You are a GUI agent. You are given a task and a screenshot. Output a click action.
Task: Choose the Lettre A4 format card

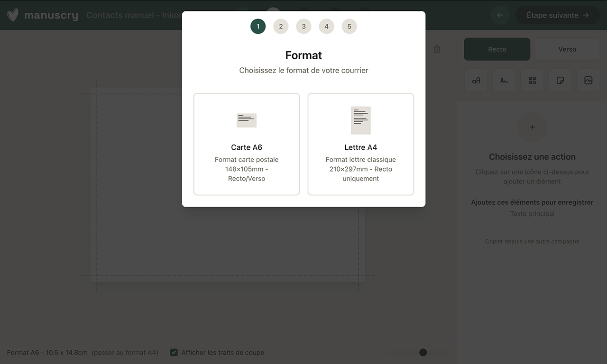[360, 144]
